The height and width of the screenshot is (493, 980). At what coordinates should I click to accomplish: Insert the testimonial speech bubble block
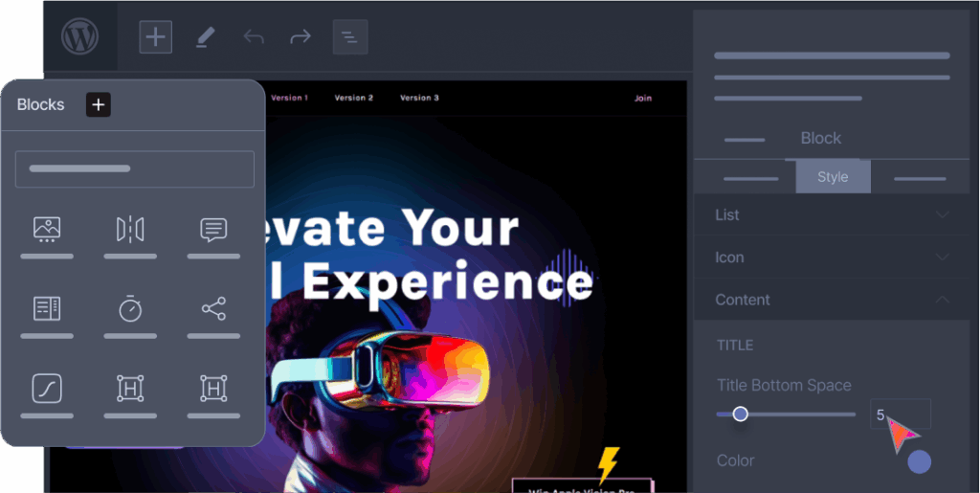213,230
